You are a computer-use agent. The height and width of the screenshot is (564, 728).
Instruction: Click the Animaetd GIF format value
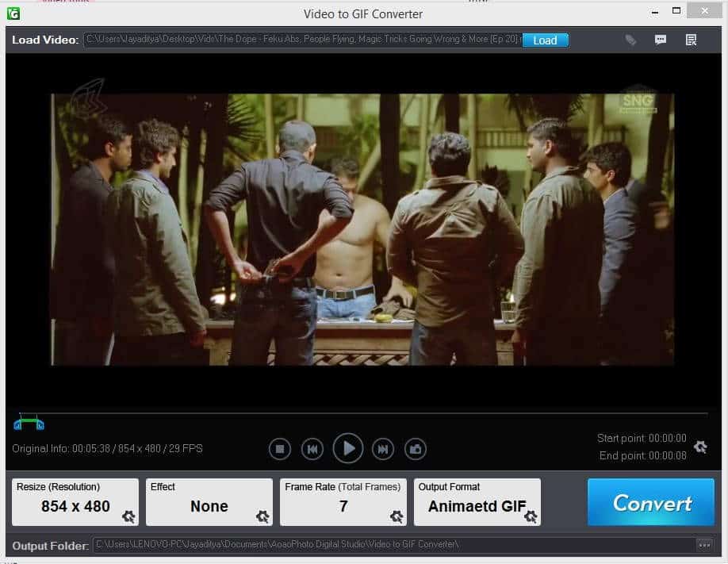477,506
